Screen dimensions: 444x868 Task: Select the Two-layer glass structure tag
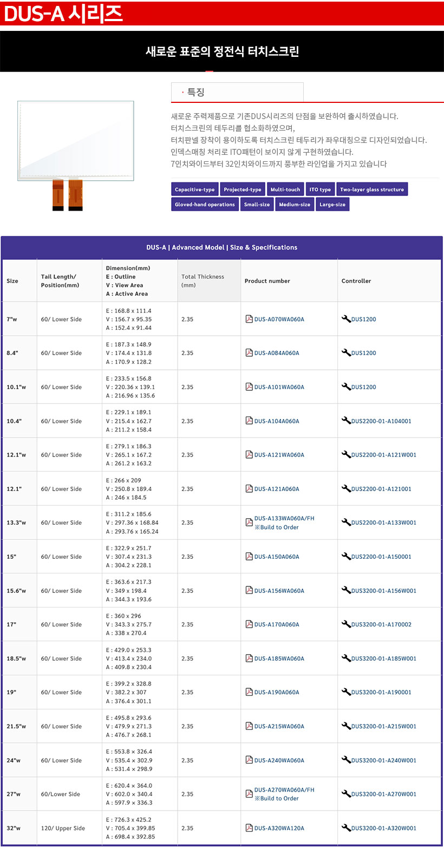point(372,190)
